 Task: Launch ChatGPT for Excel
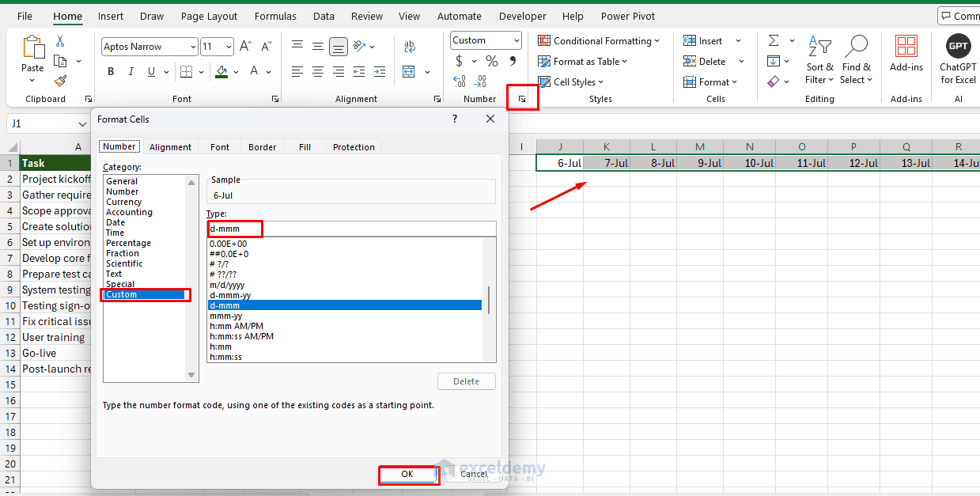coord(958,59)
